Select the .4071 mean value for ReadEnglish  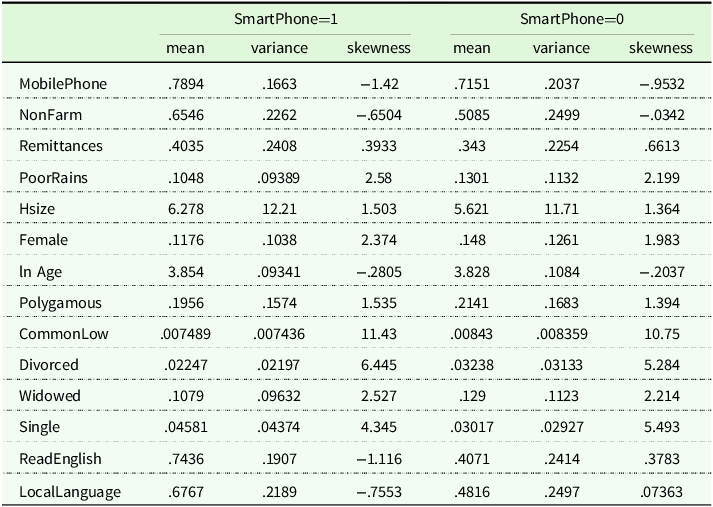472,459
